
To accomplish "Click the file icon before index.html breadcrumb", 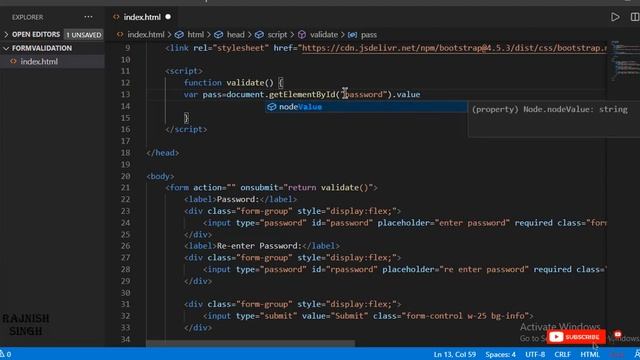I will (x=120, y=35).
